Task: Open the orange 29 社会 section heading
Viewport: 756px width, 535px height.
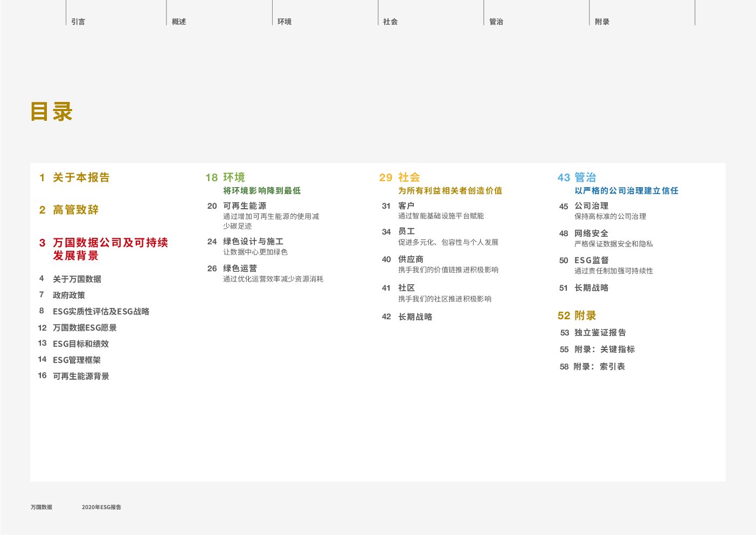Action: point(399,177)
